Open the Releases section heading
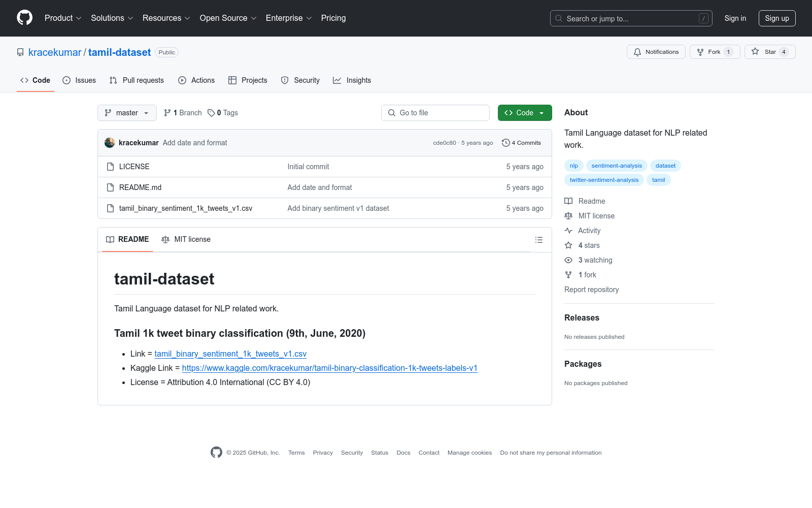This screenshot has width=812, height=508. pyautogui.click(x=582, y=317)
